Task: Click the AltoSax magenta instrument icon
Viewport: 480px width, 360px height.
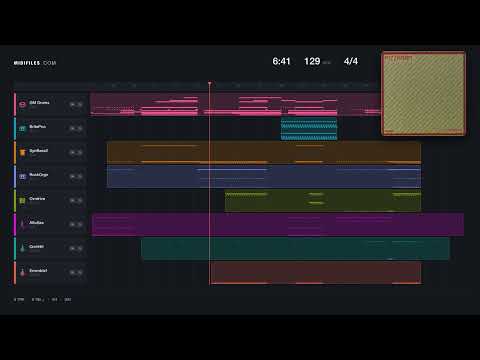Action: [22, 224]
